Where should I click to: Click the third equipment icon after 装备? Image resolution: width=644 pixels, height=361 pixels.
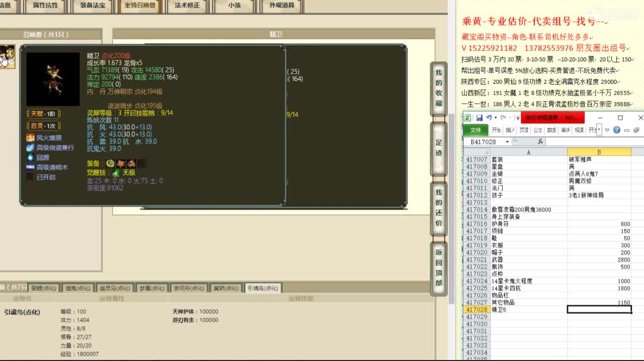[132, 163]
